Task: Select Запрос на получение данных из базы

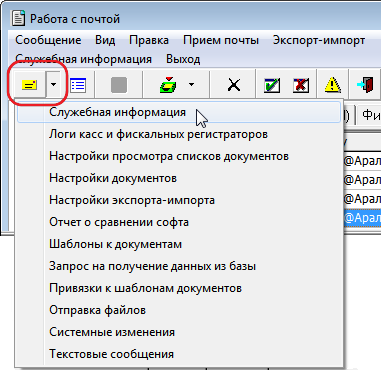Action: coord(179,266)
